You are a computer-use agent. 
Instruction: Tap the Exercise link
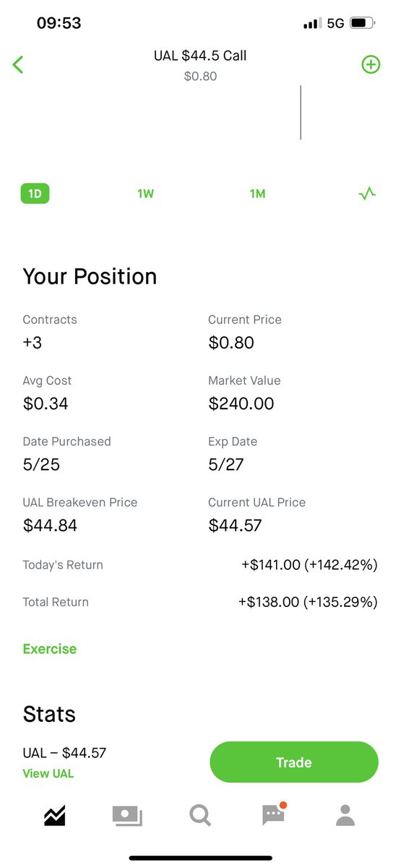tap(50, 649)
